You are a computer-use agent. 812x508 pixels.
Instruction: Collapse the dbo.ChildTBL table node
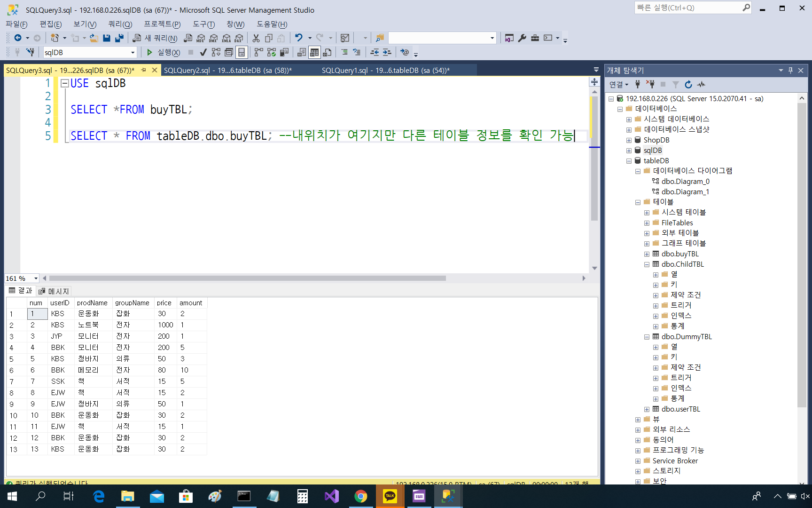point(647,264)
